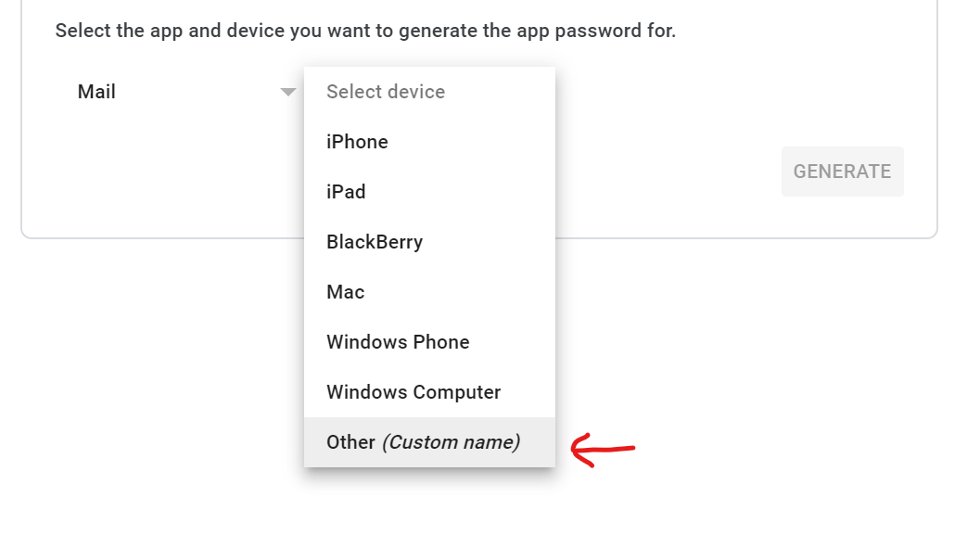Click the 'Select device' dropdown header
The width and height of the screenshot is (980, 535).
(x=386, y=92)
